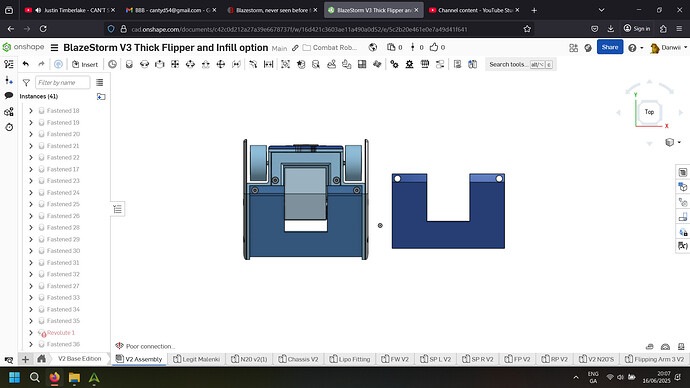690x388 pixels.
Task: Click the filter funnel icon
Action: click(x=26, y=82)
